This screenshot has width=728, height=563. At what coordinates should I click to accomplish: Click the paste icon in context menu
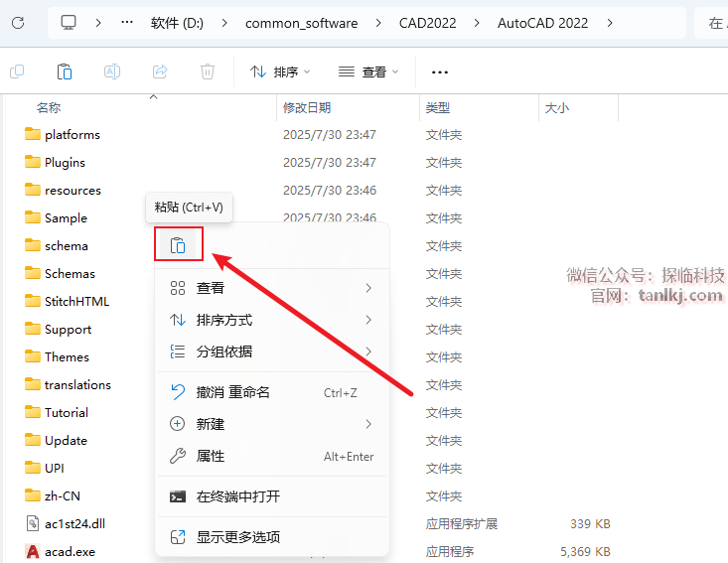click(178, 245)
